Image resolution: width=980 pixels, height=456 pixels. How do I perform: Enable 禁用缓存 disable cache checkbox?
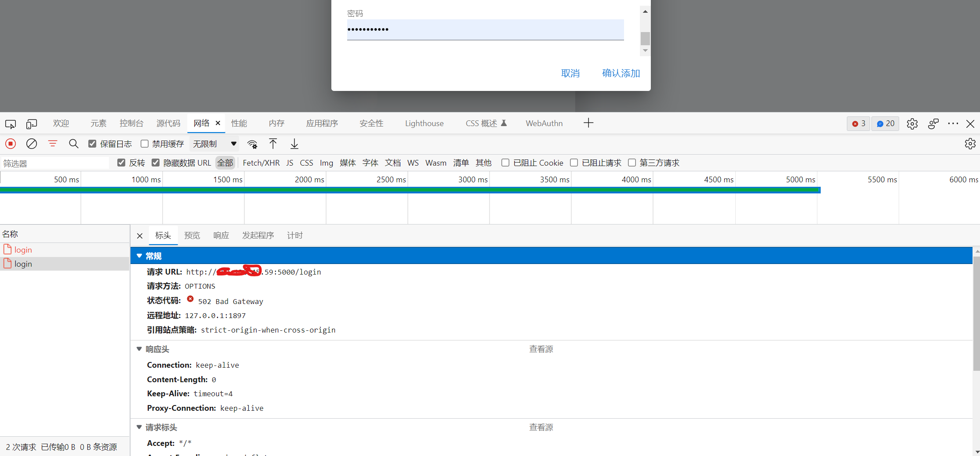145,144
